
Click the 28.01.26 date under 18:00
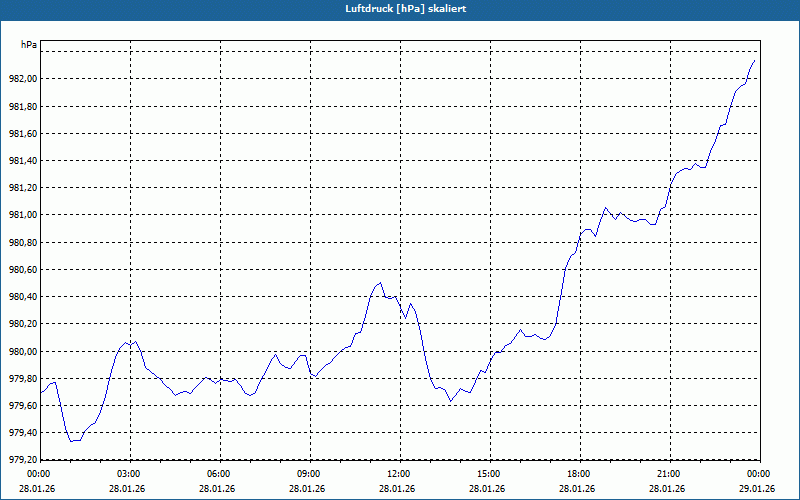pos(577,489)
